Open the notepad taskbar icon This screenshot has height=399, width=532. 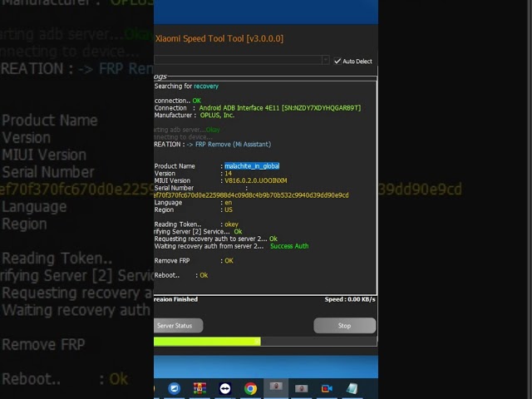coord(352,388)
